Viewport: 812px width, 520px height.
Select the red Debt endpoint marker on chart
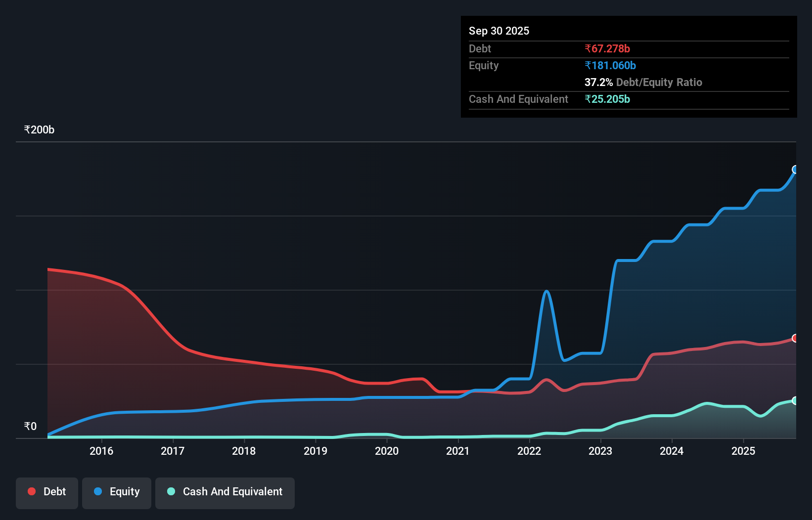point(795,338)
